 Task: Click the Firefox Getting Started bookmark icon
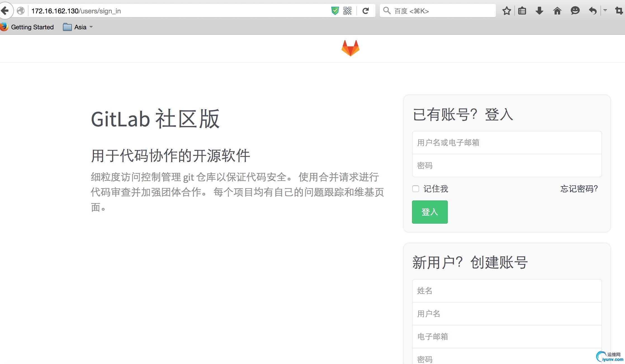4,27
